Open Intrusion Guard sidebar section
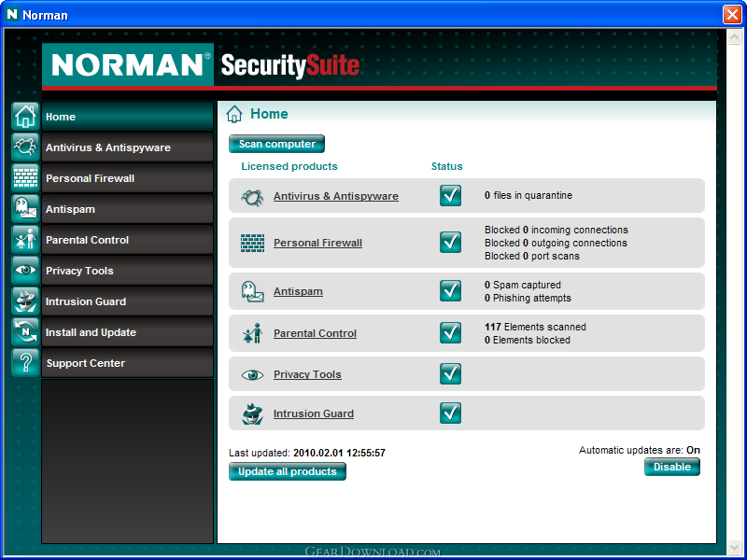 click(x=127, y=301)
